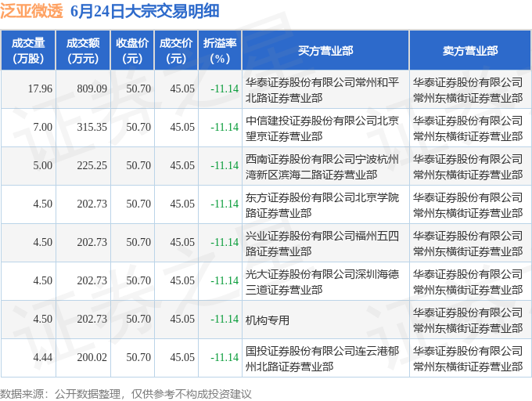Click the 6月24日大宗交易明细 title text
Image resolution: width=532 pixels, height=401 pixels.
[x=145, y=11]
